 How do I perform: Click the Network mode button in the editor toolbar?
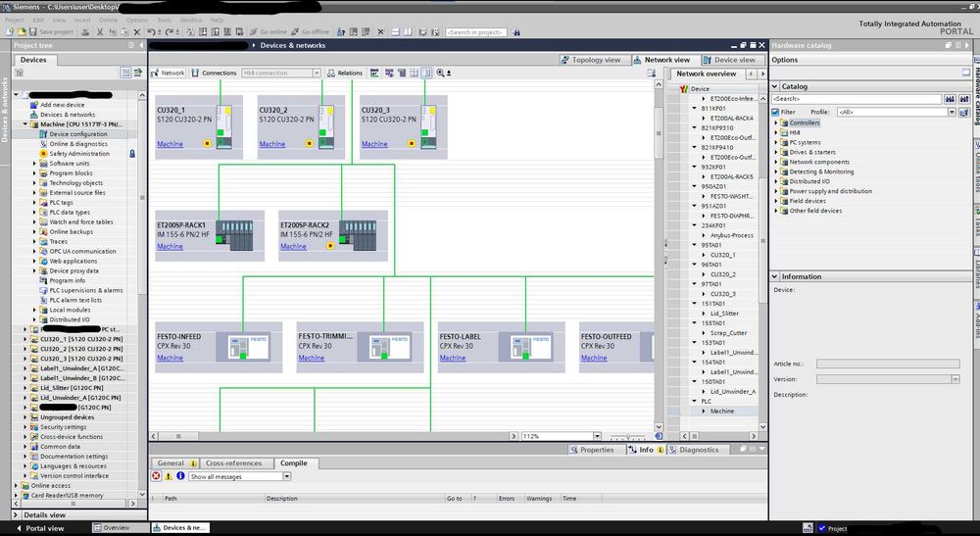[x=168, y=73]
